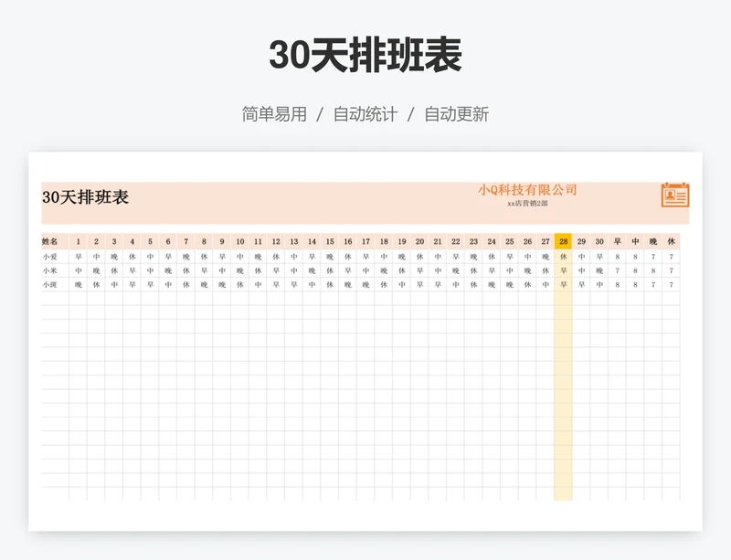Click the '自动统计' subtitle text

[x=365, y=114]
